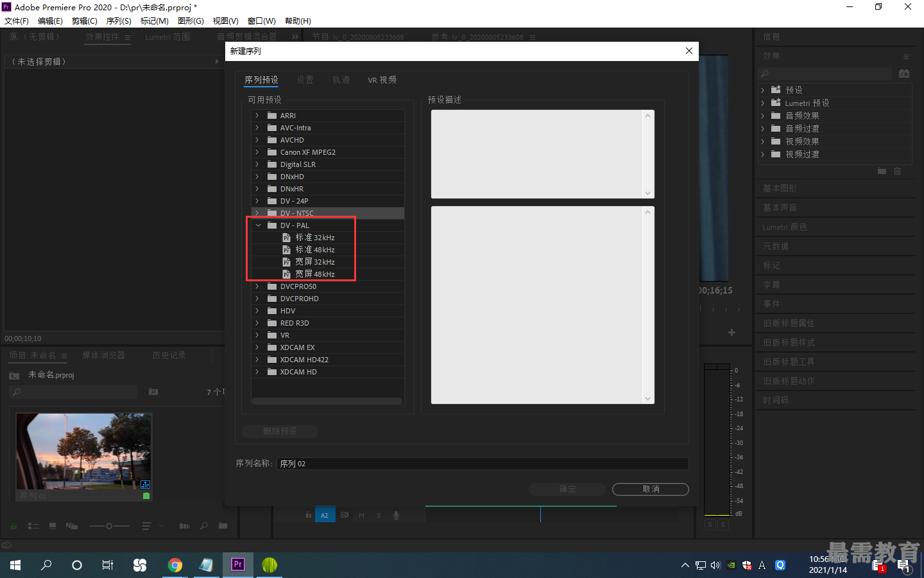The image size is (924, 578).
Task: Click the Task View taskbar icon
Action: click(108, 565)
